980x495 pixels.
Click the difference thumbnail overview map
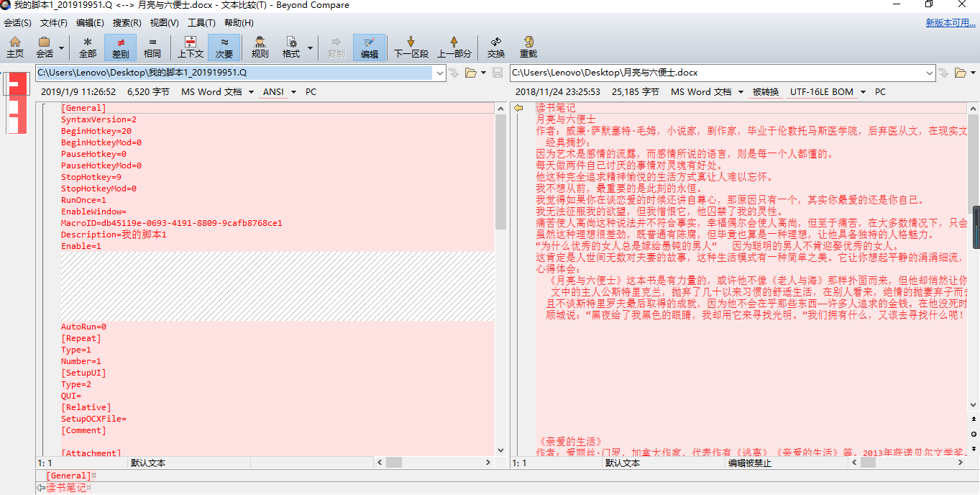point(17,103)
